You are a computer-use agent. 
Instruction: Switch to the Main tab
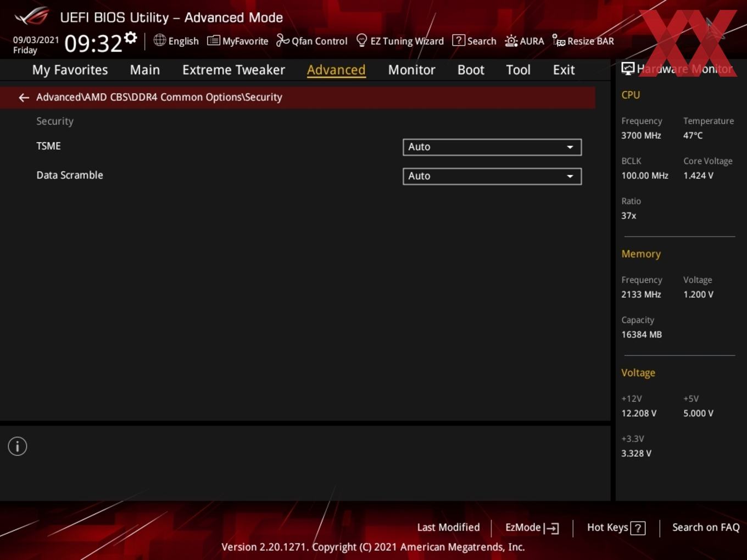[145, 70]
